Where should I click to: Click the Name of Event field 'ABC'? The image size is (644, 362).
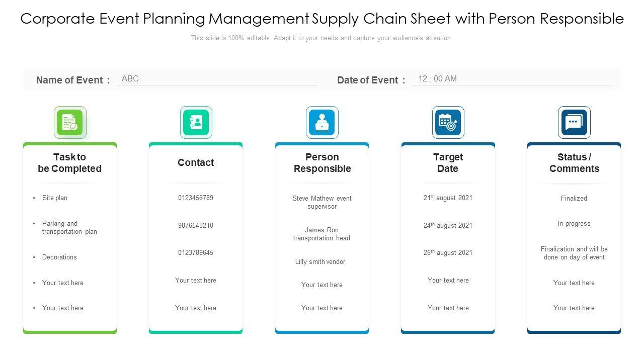[x=216, y=79]
